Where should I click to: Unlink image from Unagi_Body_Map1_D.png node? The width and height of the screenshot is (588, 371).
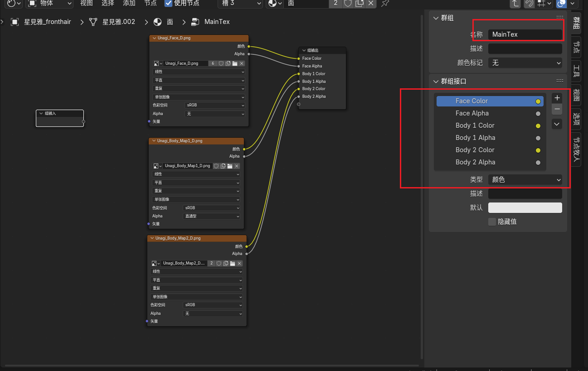[x=237, y=166]
